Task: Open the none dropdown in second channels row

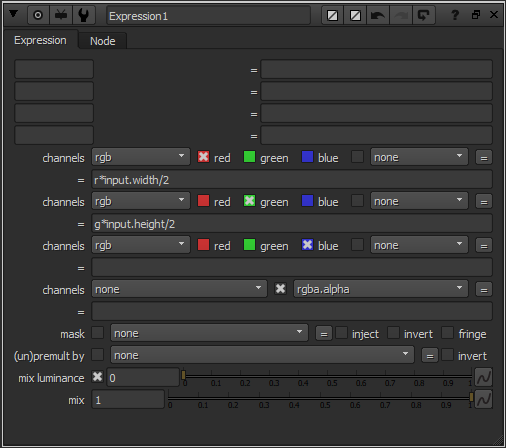Action: pyautogui.click(x=419, y=201)
